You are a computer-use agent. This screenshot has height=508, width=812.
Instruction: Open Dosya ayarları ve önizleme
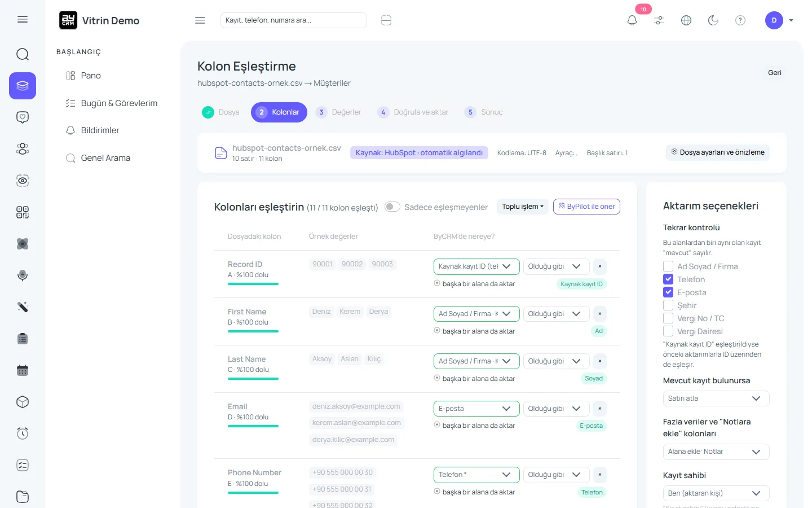(717, 152)
